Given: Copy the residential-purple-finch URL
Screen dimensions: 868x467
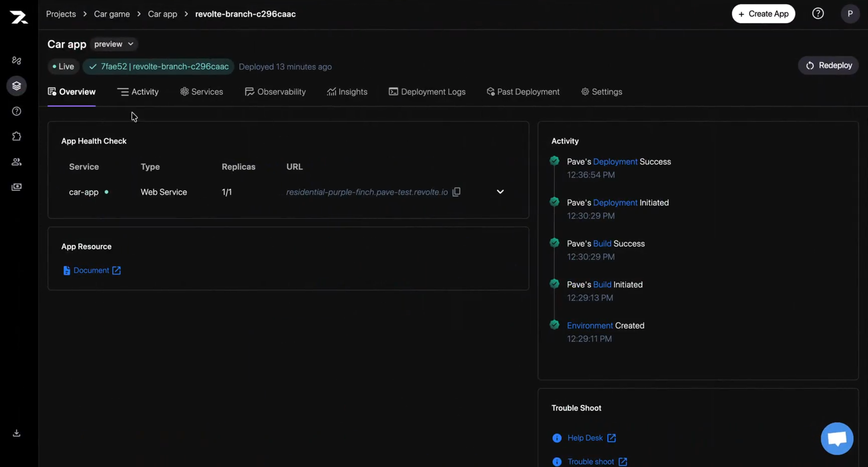Looking at the screenshot, I should [457, 192].
